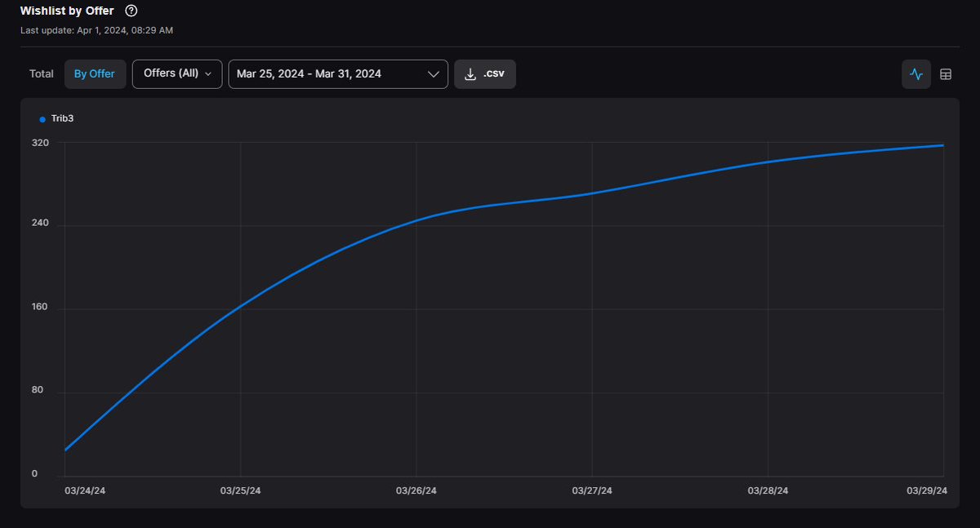The image size is (980, 528).
Task: Click the 240 y-axis value
Action: [x=40, y=224]
